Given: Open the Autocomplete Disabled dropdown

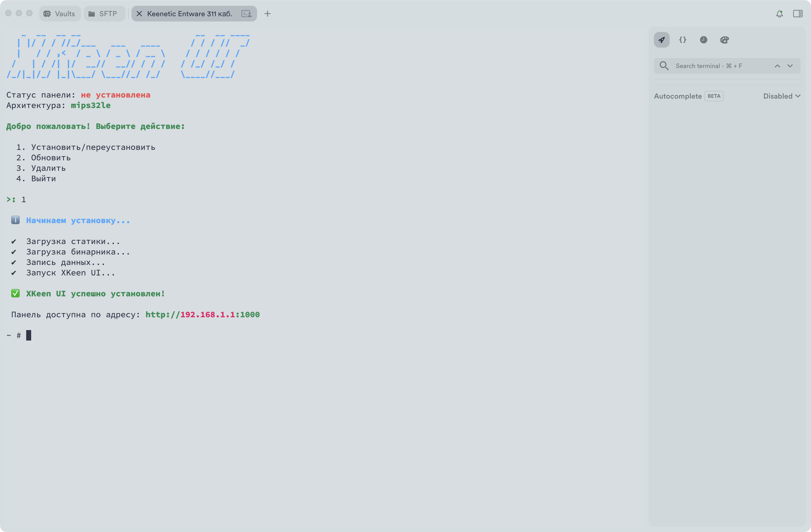Looking at the screenshot, I should [x=781, y=96].
